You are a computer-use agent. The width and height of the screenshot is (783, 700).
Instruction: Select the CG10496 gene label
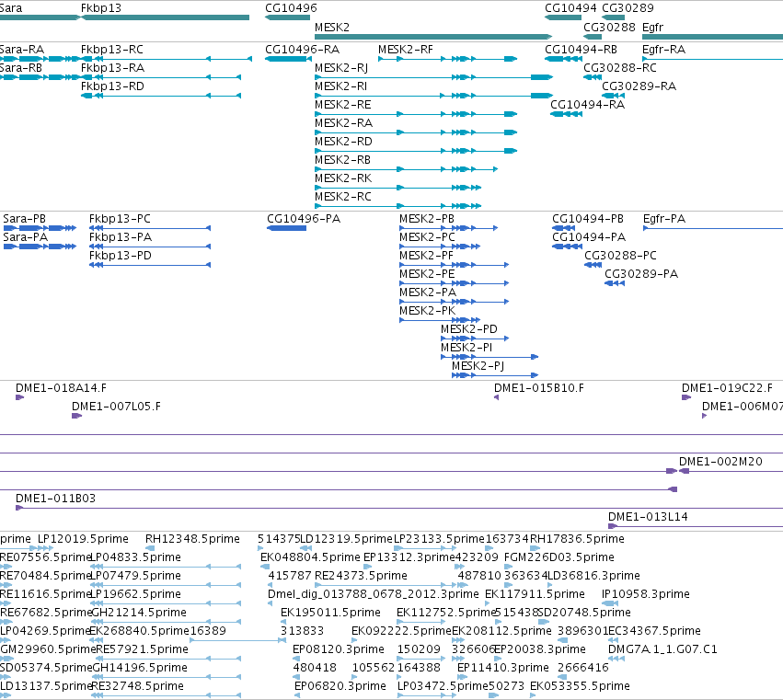pyautogui.click(x=291, y=8)
